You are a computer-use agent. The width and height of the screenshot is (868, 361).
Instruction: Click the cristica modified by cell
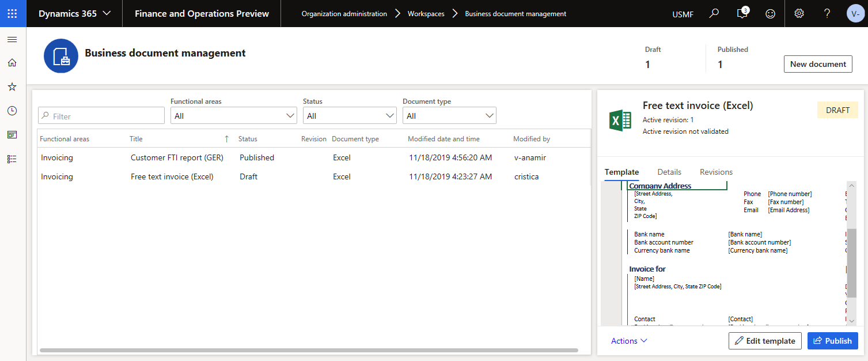pyautogui.click(x=526, y=176)
